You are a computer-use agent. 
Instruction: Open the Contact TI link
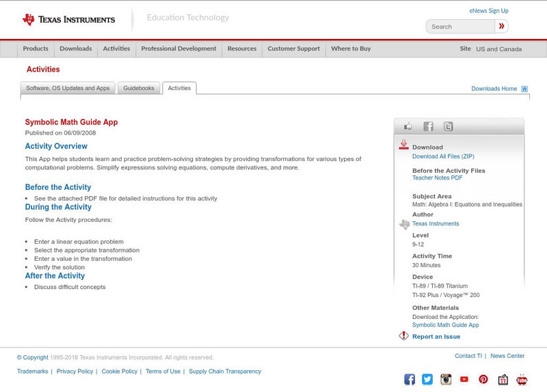[468, 356]
